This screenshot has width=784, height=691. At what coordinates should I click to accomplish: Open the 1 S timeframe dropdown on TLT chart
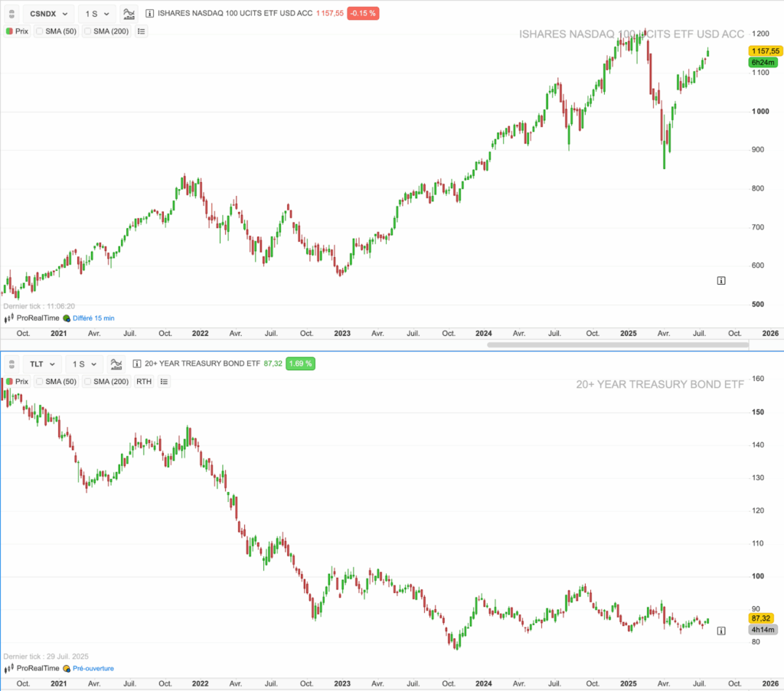tap(84, 363)
